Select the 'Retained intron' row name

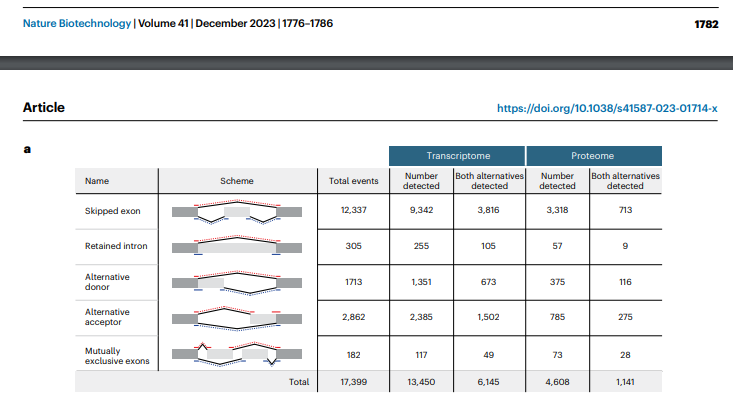(x=116, y=246)
